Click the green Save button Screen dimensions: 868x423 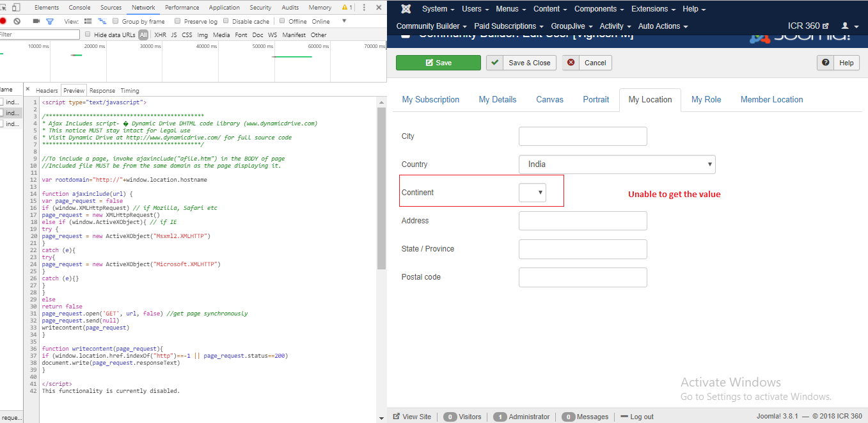click(x=438, y=63)
